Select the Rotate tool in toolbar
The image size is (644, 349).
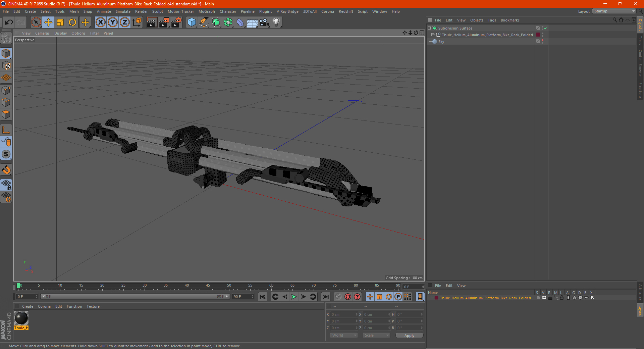click(72, 22)
